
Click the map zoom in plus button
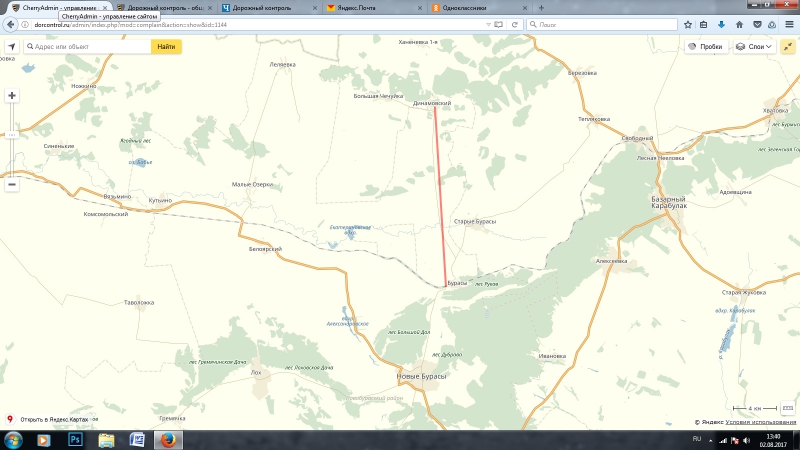click(x=11, y=96)
